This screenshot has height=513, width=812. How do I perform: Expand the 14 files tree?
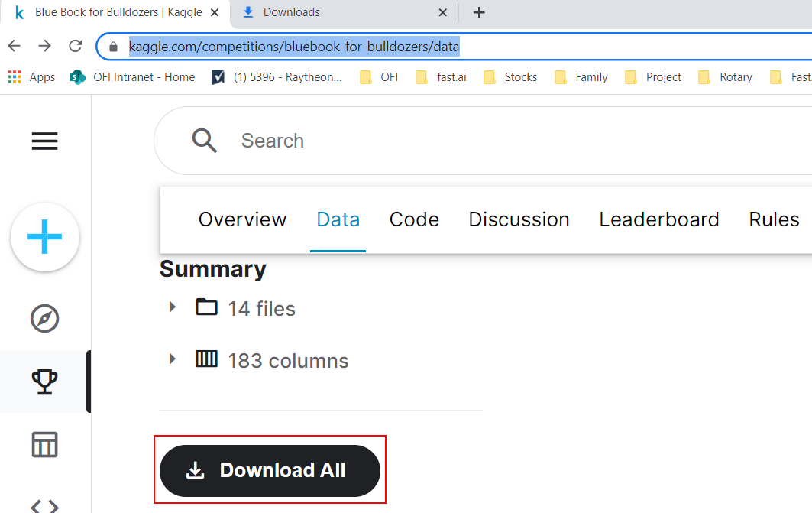point(173,307)
